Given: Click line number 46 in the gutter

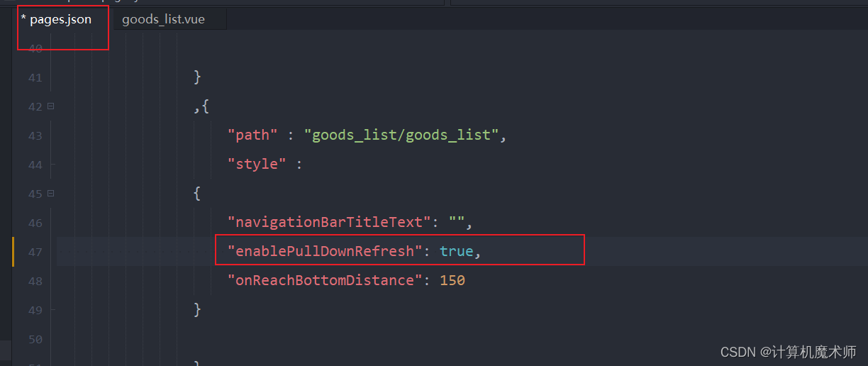Looking at the screenshot, I should tap(35, 223).
